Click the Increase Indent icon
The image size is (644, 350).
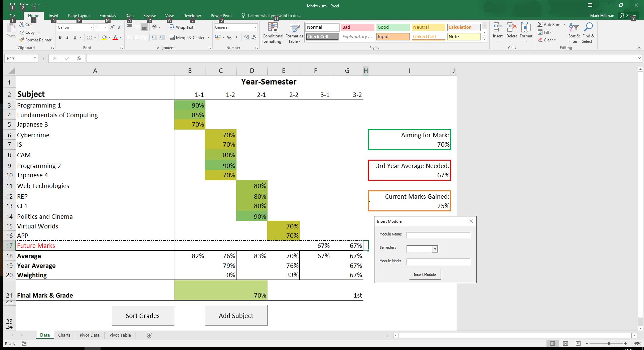(x=162, y=37)
